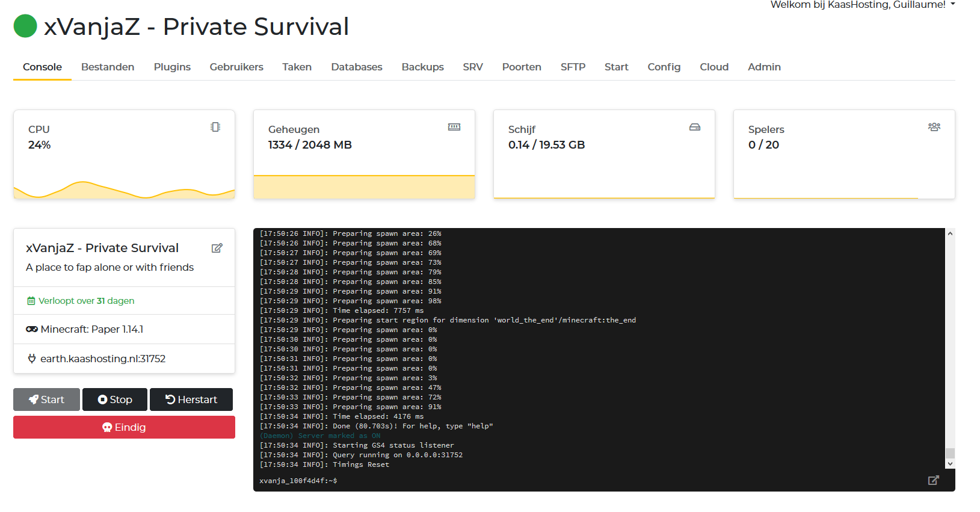This screenshot has width=980, height=512.
Task: Click the CPU chip icon
Action: [215, 127]
